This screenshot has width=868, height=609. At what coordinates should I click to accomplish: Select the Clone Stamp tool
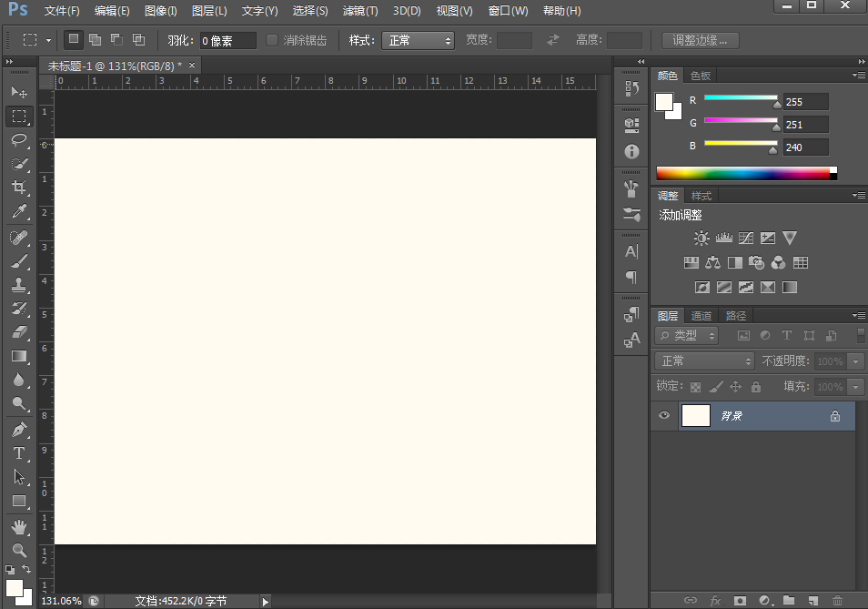[x=19, y=285]
